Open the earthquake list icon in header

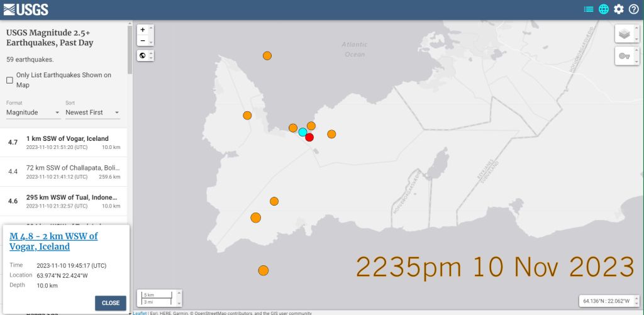pyautogui.click(x=589, y=9)
